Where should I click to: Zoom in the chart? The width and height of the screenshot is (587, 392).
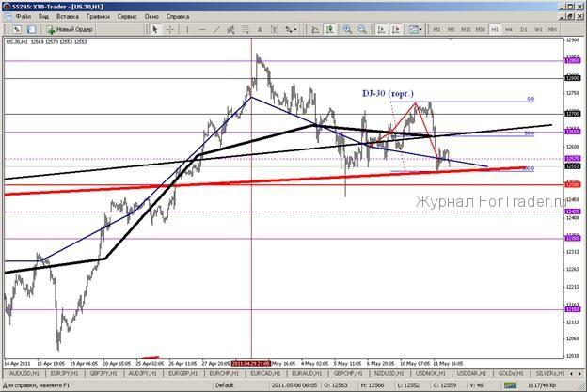(x=347, y=29)
